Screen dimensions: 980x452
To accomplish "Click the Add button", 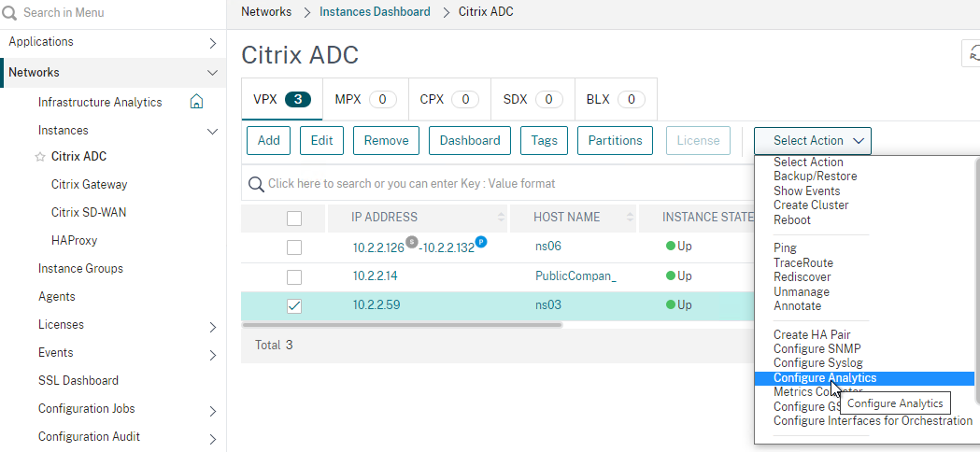I will click(x=269, y=141).
